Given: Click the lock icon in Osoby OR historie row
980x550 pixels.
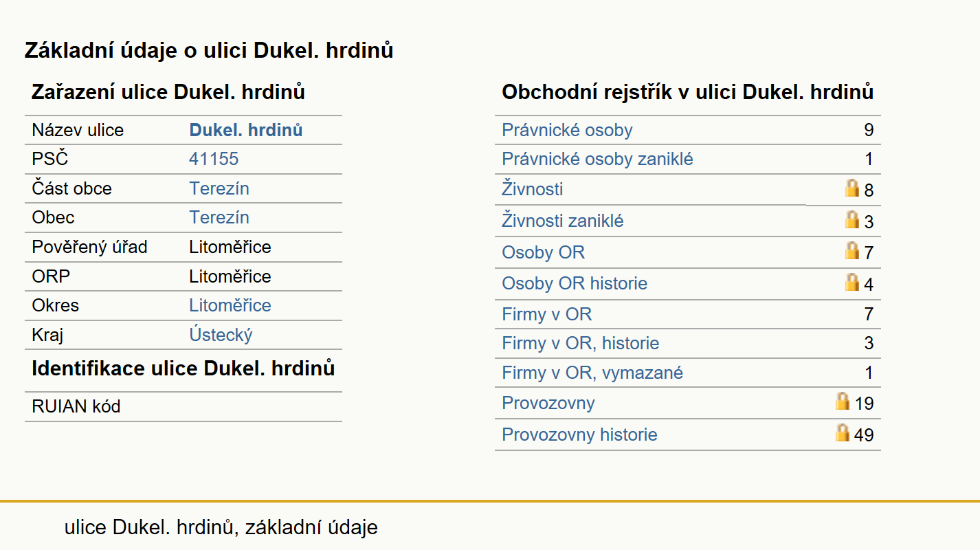Looking at the screenshot, I should point(852,282).
